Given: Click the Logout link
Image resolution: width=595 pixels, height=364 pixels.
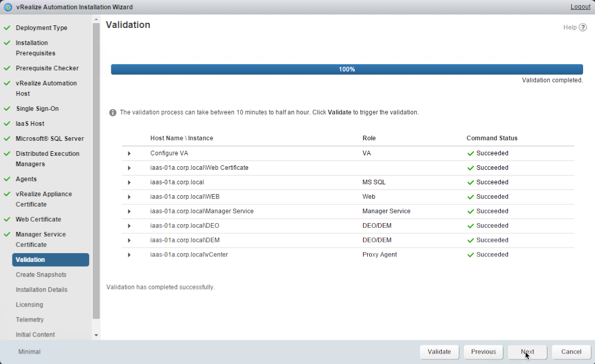Looking at the screenshot, I should (580, 7).
